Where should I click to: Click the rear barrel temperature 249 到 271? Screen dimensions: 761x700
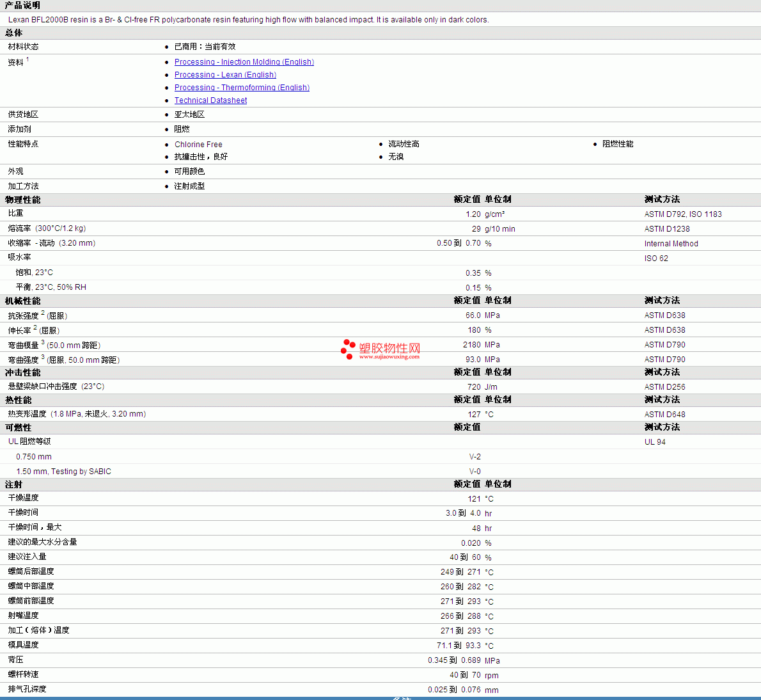click(460, 572)
